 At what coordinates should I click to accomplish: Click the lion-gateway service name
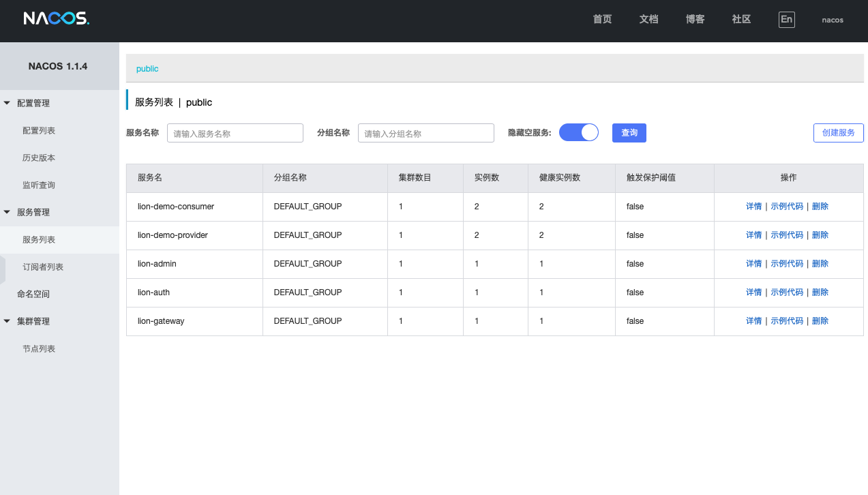[161, 321]
